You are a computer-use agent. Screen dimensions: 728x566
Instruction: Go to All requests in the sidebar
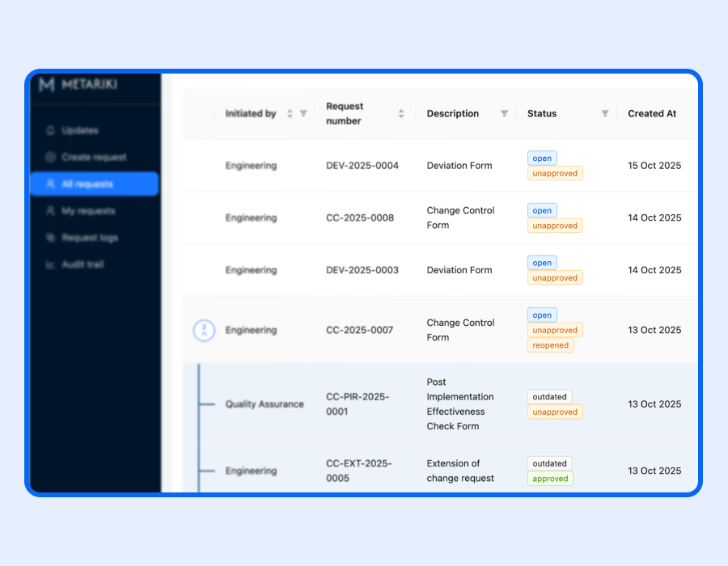[94, 184]
